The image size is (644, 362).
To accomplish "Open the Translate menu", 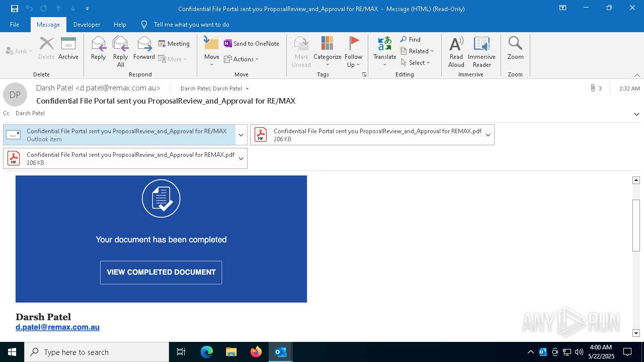I will [385, 51].
